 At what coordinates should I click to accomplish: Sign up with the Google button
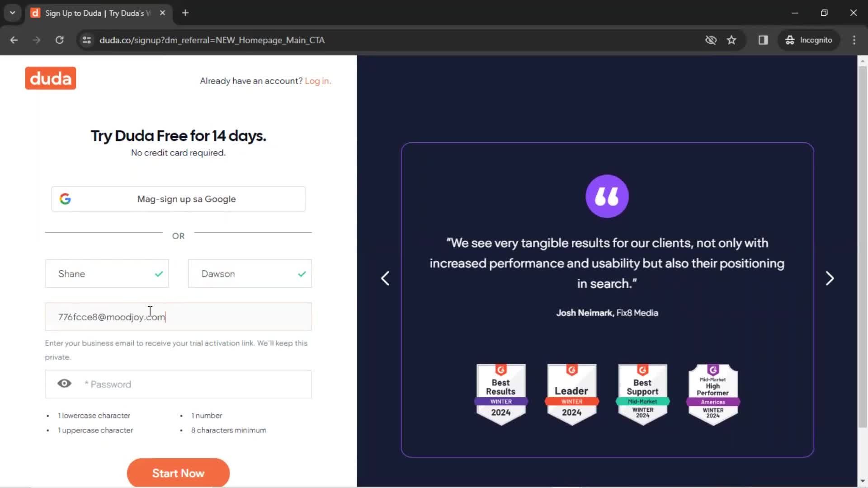(178, 199)
